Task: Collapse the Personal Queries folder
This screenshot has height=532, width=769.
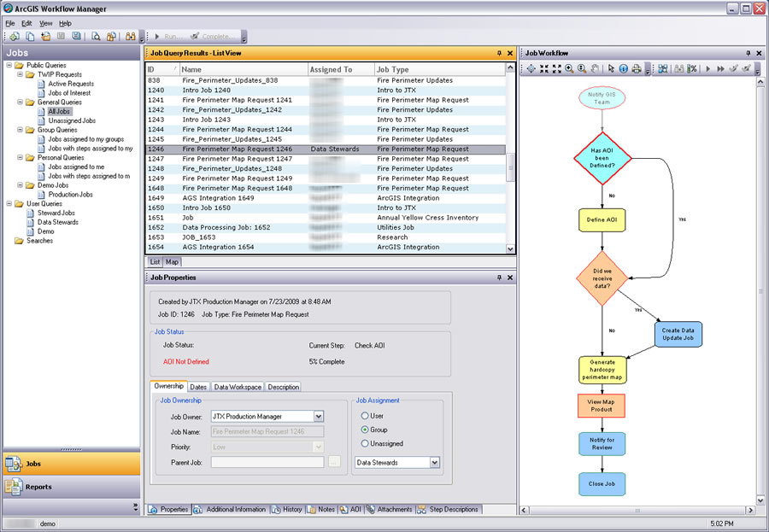Action: (21, 157)
